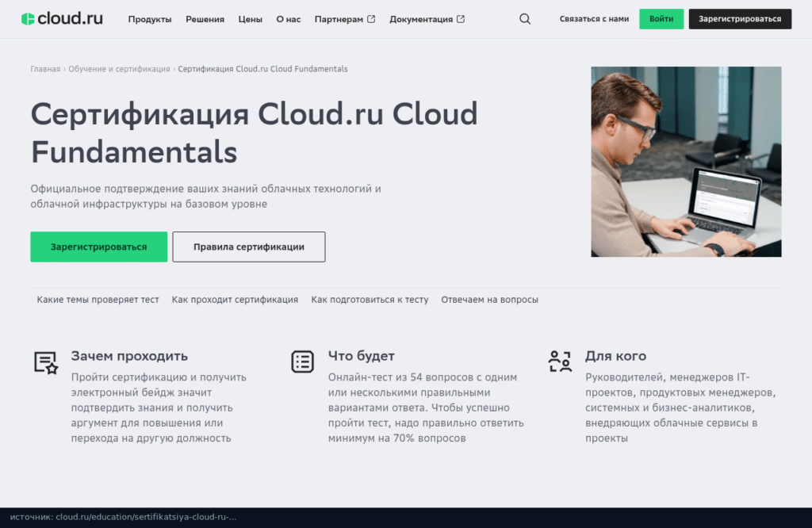Image resolution: width=812 pixels, height=528 pixels.
Task: Click the Что будет checklist icon
Action: point(302,362)
